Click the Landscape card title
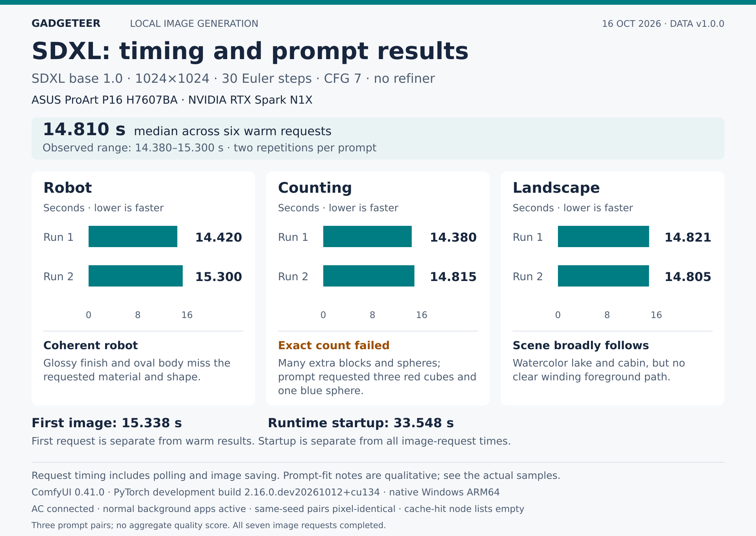756x536 pixels. 556,188
